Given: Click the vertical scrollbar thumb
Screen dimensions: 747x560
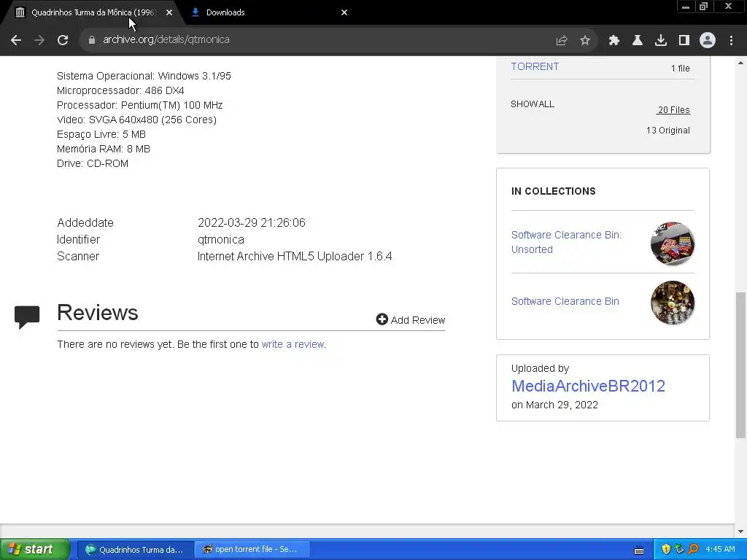Looking at the screenshot, I should click(740, 365).
